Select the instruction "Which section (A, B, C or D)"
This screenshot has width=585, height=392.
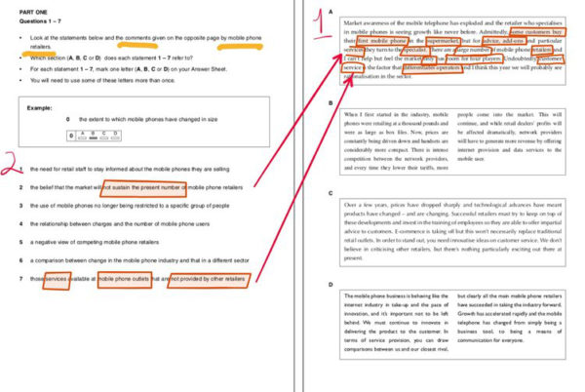pos(111,58)
